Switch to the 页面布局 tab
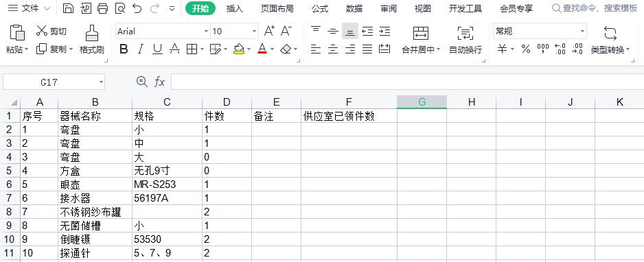The width and height of the screenshot is (644, 262). coord(277,9)
